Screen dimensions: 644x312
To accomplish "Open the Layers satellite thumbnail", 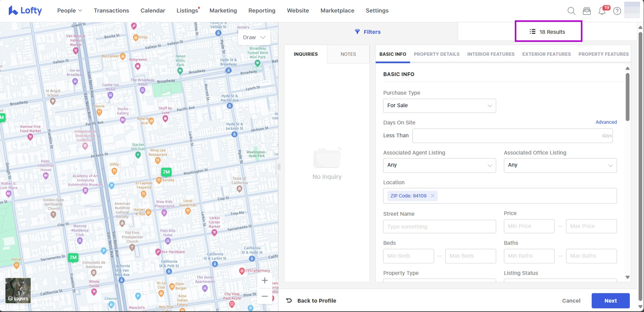I will [18, 290].
